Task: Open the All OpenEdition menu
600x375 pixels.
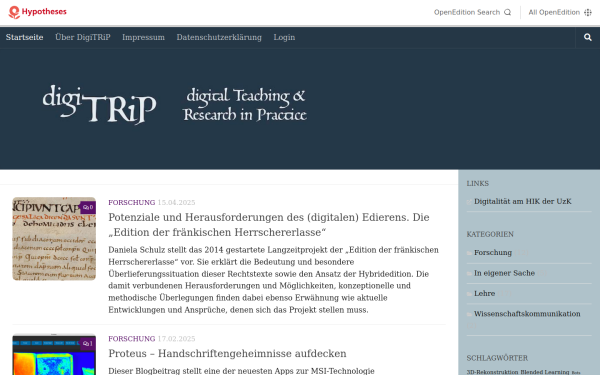Action: click(x=560, y=12)
